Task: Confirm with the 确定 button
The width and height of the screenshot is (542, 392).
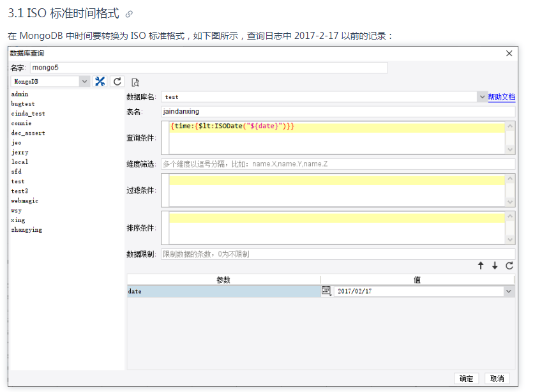Action: click(x=466, y=379)
